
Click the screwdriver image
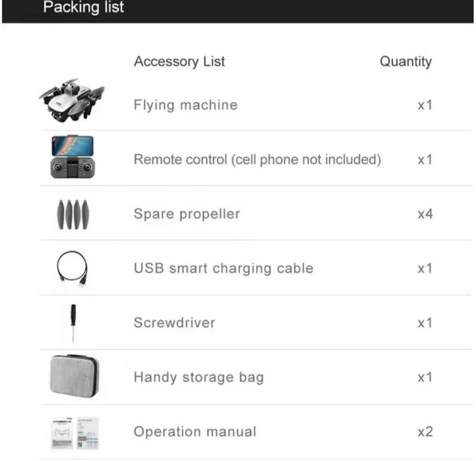[x=73, y=323]
